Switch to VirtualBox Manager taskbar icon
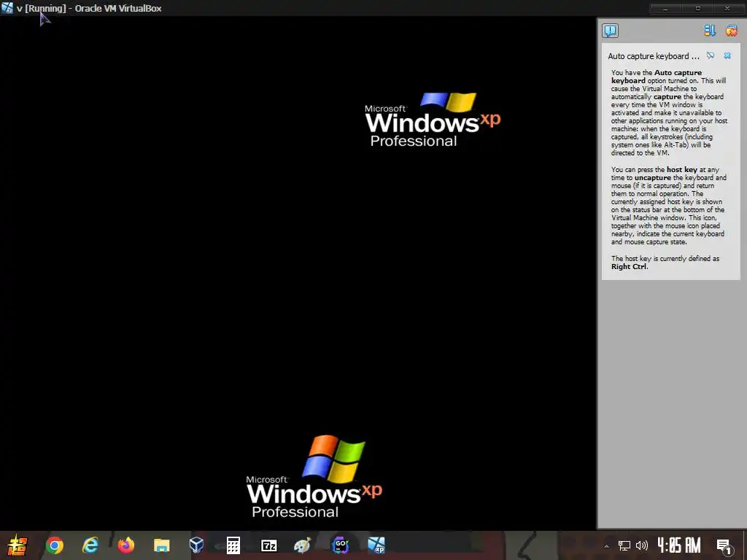Screen dimensions: 747x560 pos(197,545)
